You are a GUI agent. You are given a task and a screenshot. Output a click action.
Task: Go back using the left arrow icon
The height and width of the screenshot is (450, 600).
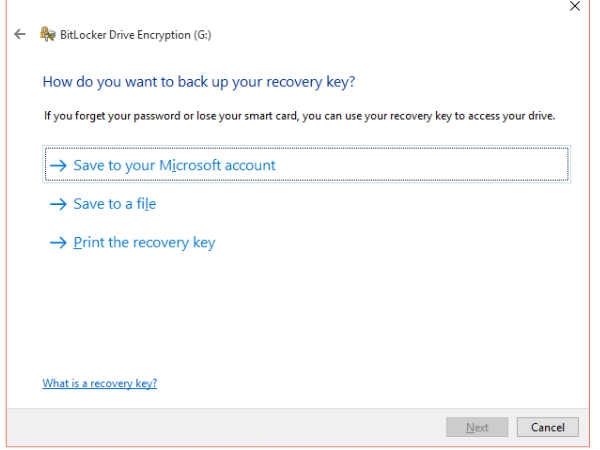(x=20, y=34)
